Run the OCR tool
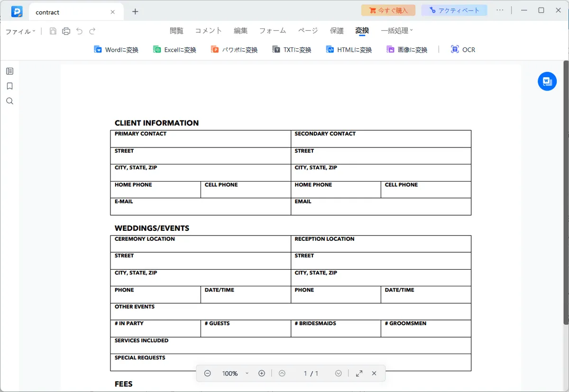The height and width of the screenshot is (392, 569). [463, 49]
